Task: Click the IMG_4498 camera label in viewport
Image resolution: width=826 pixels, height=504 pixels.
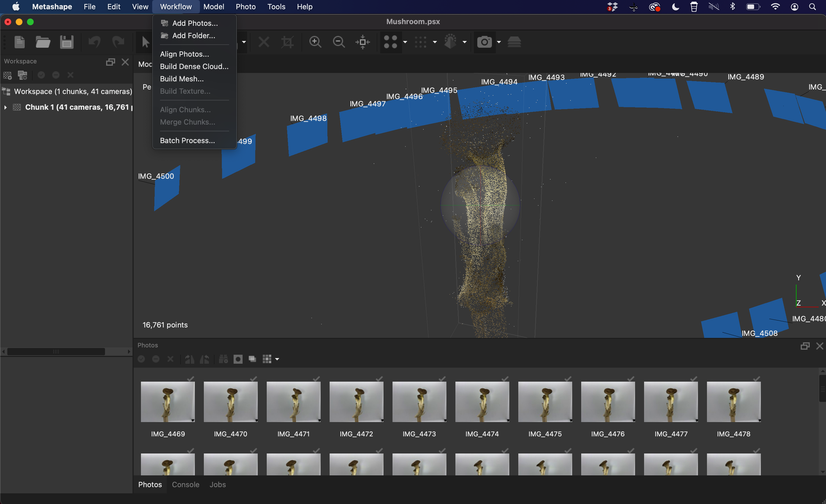Action: [x=308, y=118]
